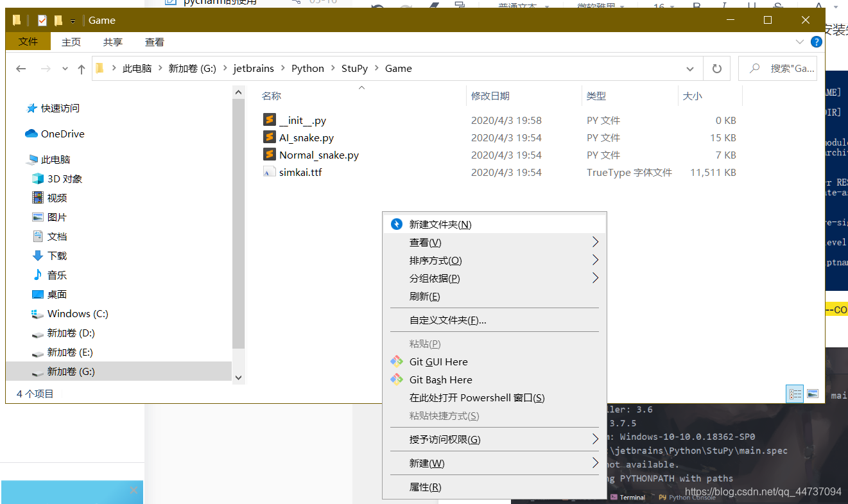Choose 自定义文件夹(F)... in context menu
The width and height of the screenshot is (848, 504).
[494, 320]
